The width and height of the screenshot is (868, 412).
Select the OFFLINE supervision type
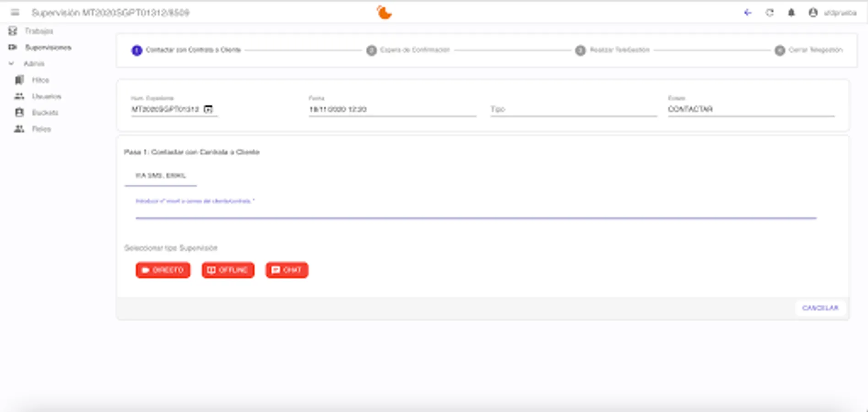[x=228, y=270]
